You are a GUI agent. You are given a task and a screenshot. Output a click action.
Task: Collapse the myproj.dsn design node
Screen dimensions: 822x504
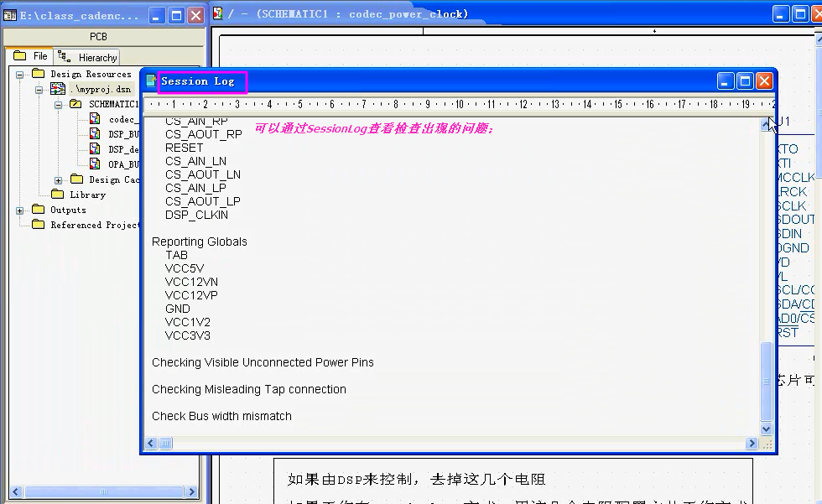pyautogui.click(x=39, y=90)
